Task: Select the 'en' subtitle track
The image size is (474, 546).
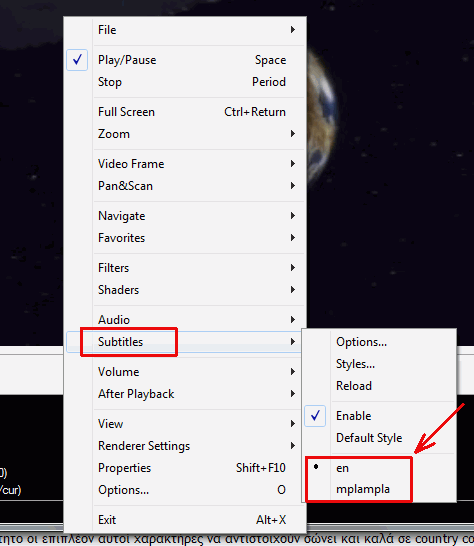Action: pyautogui.click(x=380, y=468)
